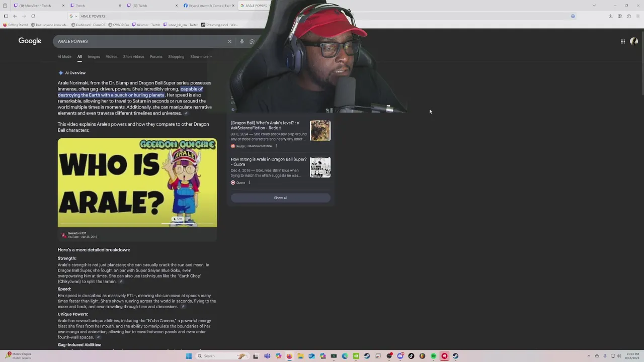Image resolution: width=644 pixels, height=362 pixels.
Task: Switch to Images results tab
Action: 94,56
